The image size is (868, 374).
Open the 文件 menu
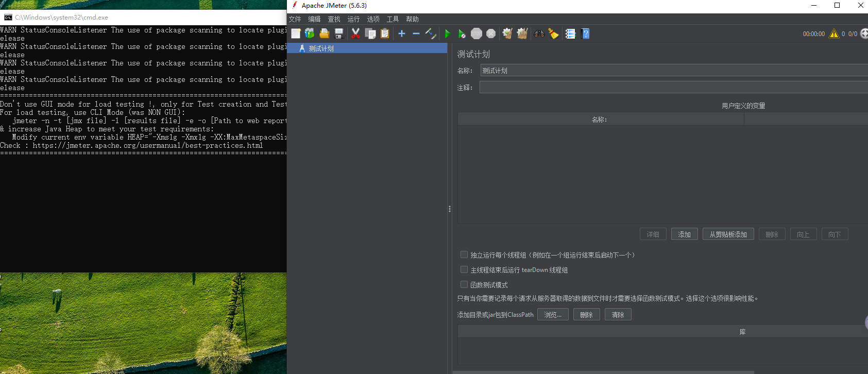pos(295,19)
